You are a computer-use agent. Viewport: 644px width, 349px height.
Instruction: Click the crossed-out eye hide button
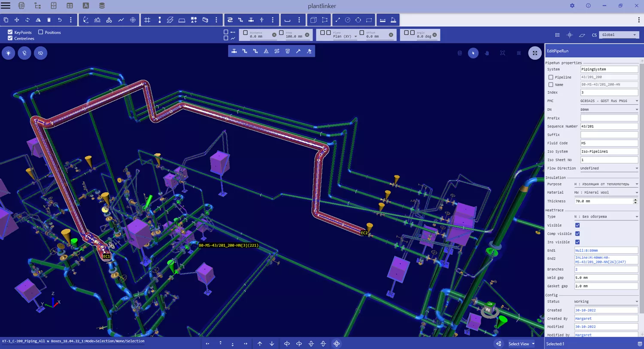[x=41, y=53]
